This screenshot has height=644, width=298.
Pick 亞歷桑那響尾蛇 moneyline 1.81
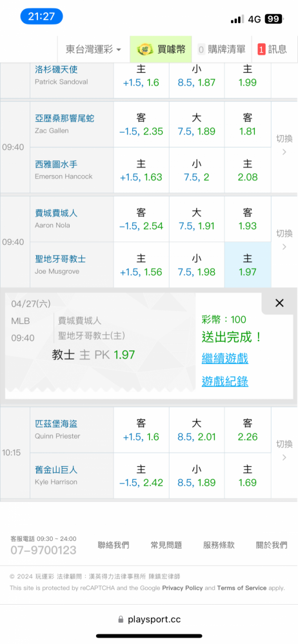click(248, 124)
